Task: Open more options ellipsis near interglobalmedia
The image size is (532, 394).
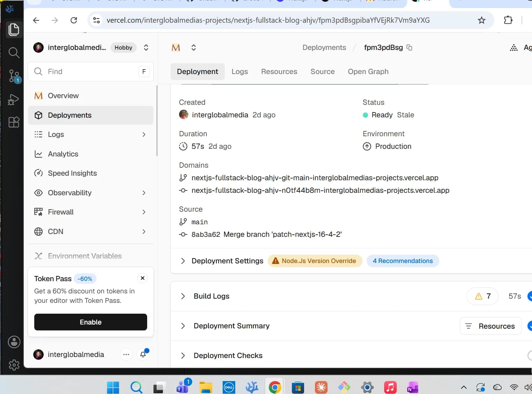Action: [x=126, y=355]
